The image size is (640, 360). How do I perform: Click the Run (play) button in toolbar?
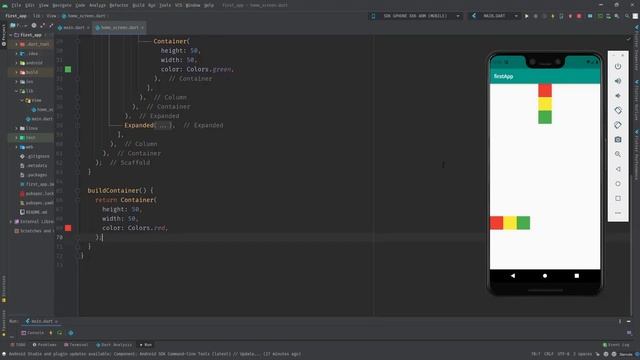click(x=527, y=16)
